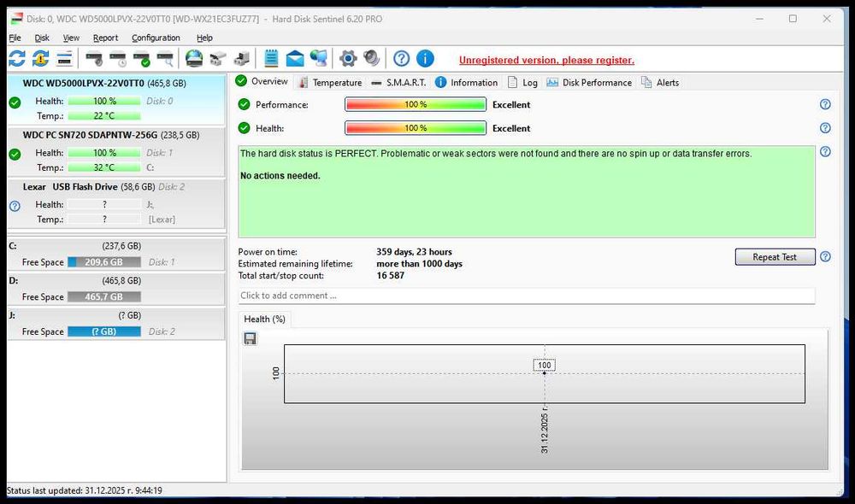Click 'more than 1000 days' lifetime value
855x504 pixels.
coord(419,264)
